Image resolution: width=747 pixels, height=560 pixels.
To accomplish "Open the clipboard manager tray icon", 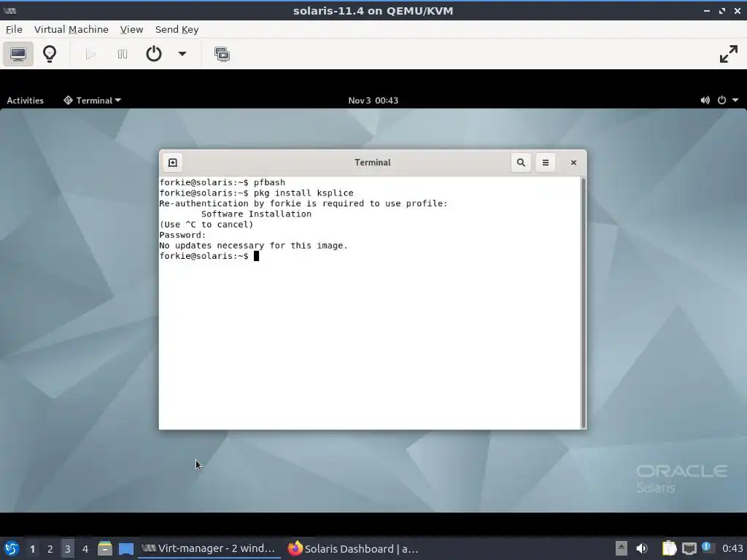I will pyautogui.click(x=670, y=548).
